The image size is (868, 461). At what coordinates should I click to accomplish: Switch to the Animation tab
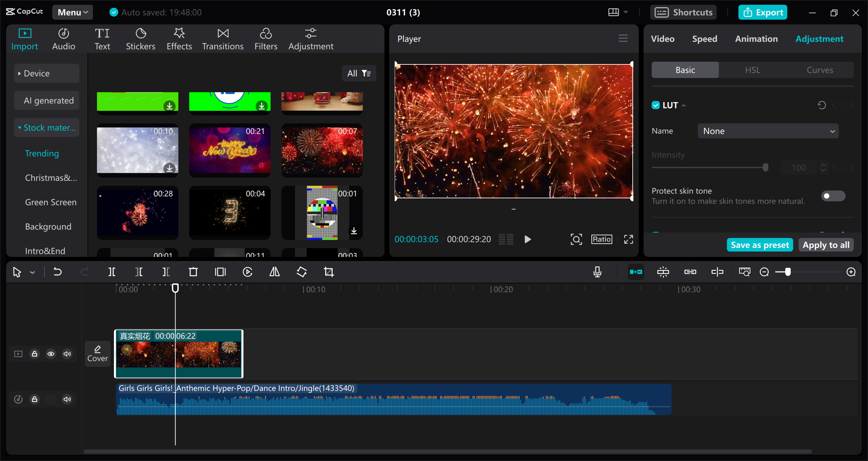coord(756,39)
